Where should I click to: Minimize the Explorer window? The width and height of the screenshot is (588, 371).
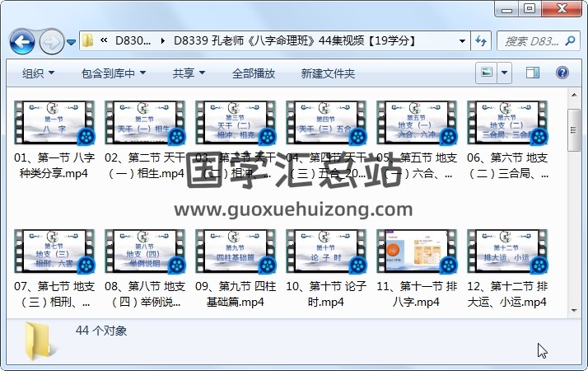click(506, 9)
